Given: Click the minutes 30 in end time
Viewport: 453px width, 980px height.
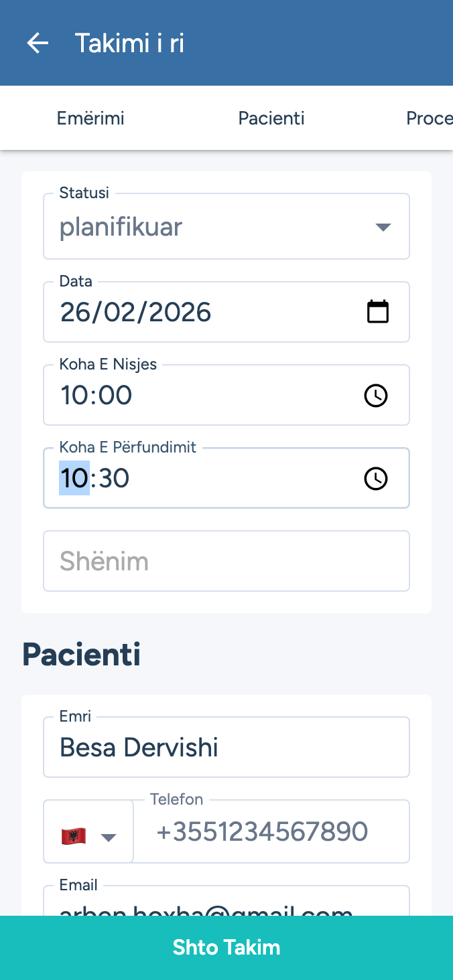Looking at the screenshot, I should [114, 479].
